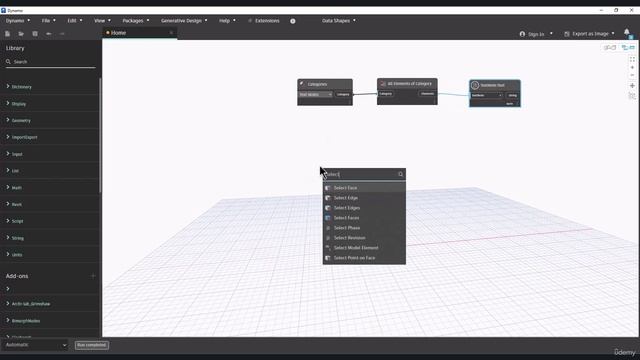
Task: Choose Select Phase from search results
Action: (x=364, y=228)
